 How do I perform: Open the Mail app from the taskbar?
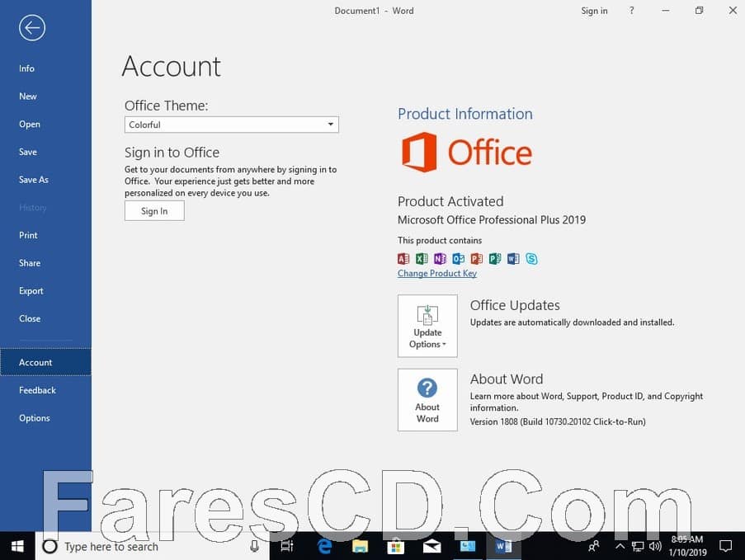[431, 546]
